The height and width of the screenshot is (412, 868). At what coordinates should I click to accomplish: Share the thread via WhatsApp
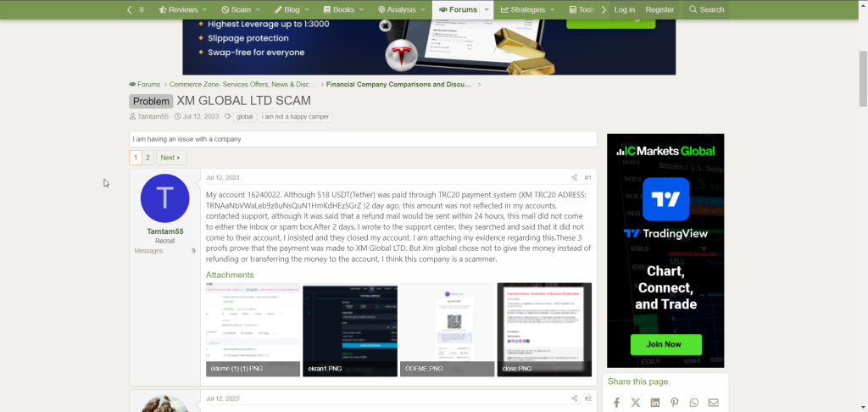(693, 403)
